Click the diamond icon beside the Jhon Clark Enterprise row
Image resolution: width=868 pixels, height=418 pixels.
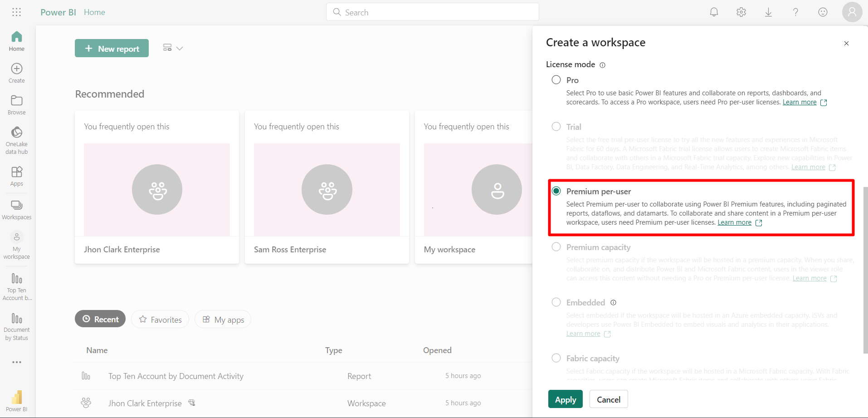coord(192,403)
